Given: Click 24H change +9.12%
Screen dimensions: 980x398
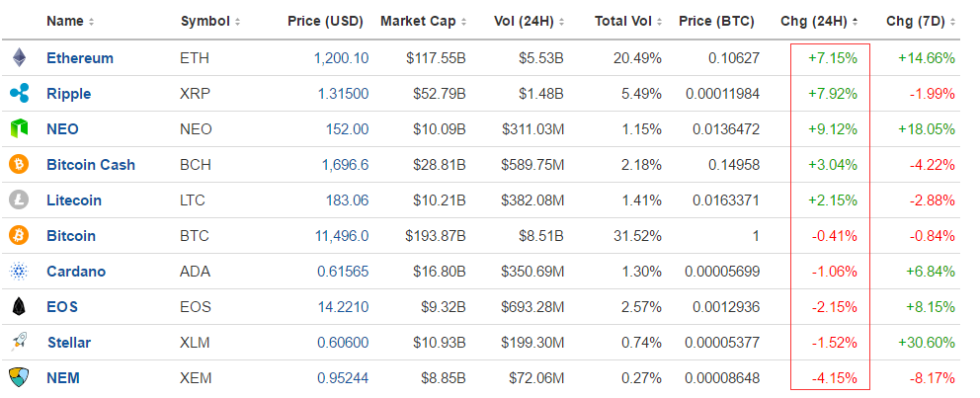Looking at the screenshot, I should tap(833, 129).
